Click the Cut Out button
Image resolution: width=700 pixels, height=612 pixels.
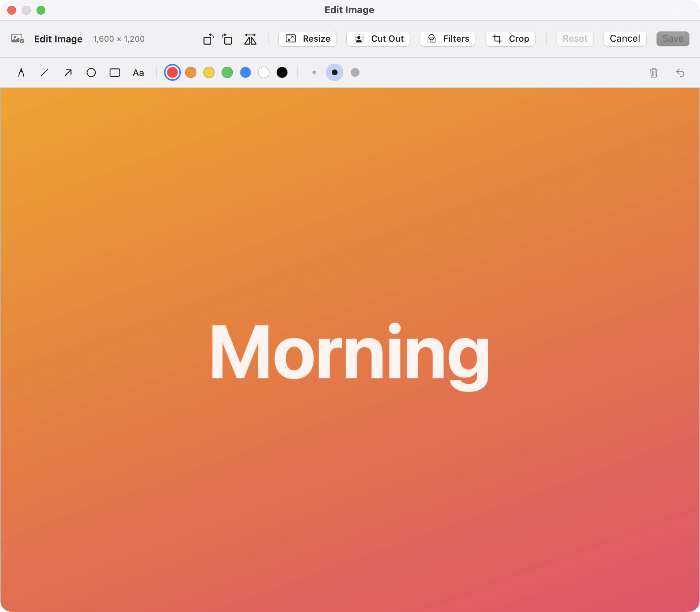click(x=378, y=39)
